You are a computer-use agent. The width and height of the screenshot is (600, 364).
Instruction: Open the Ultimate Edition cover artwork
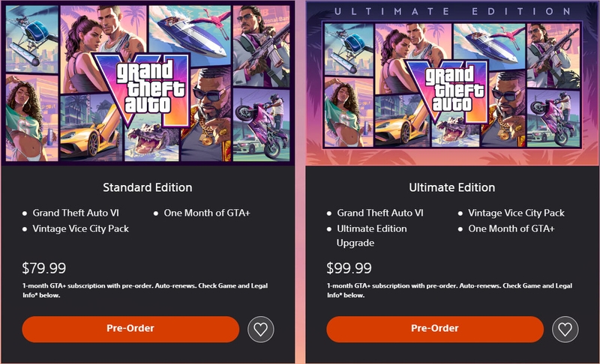[452, 83]
